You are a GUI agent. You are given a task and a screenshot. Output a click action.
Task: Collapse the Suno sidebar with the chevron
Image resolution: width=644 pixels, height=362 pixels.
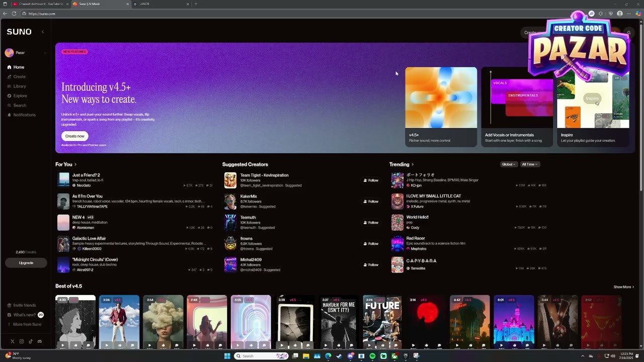[43, 32]
